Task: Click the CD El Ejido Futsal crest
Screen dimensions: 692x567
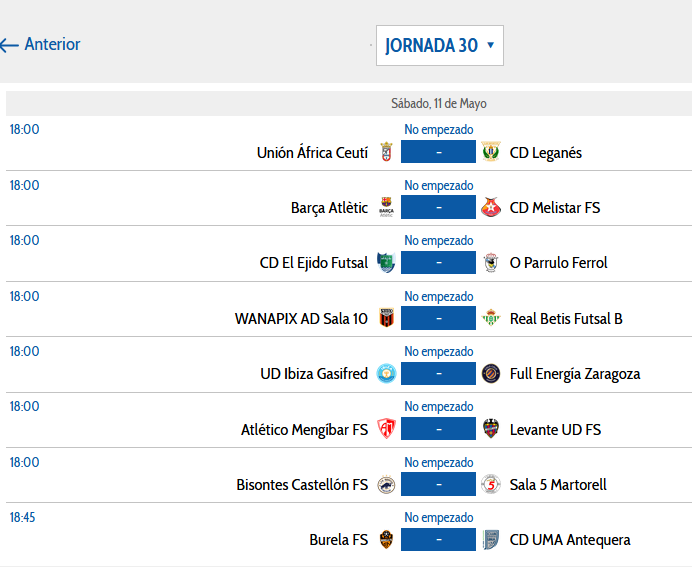Action: (386, 263)
